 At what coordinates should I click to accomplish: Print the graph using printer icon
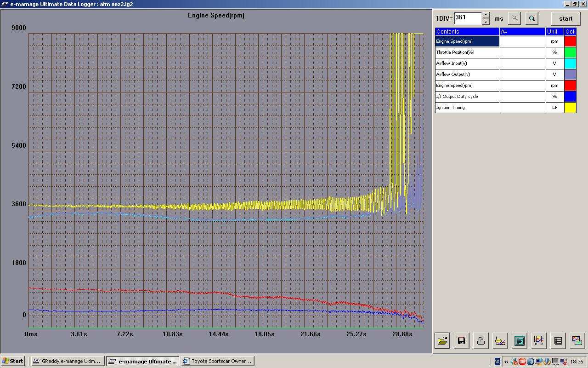click(x=481, y=340)
